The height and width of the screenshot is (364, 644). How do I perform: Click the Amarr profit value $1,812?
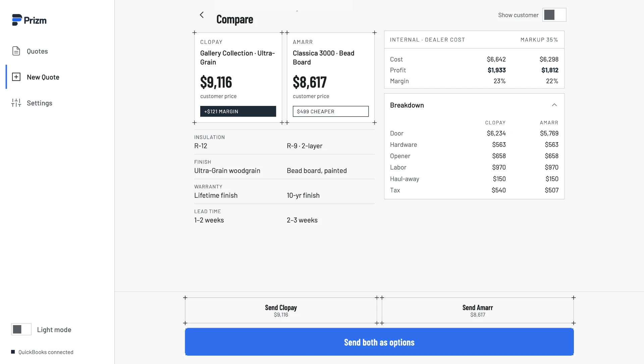[x=550, y=70]
